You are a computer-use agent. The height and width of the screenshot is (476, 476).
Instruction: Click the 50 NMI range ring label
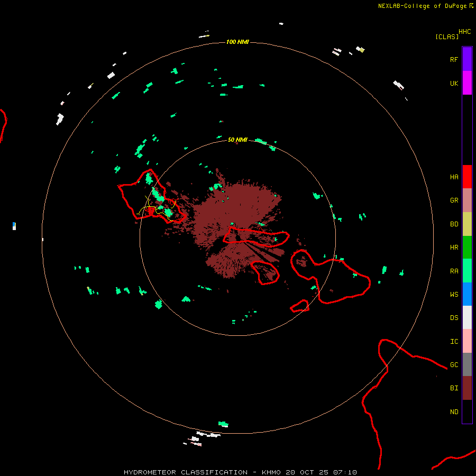[237, 140]
